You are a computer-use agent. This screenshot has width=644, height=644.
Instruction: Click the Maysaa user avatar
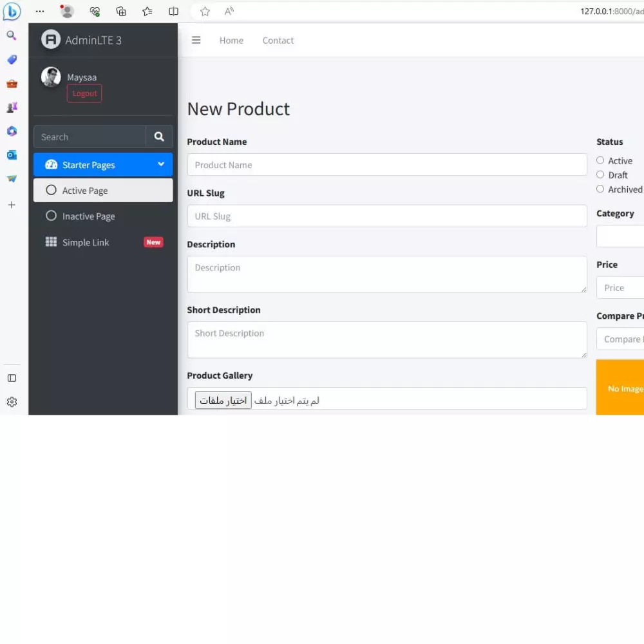coord(51,77)
